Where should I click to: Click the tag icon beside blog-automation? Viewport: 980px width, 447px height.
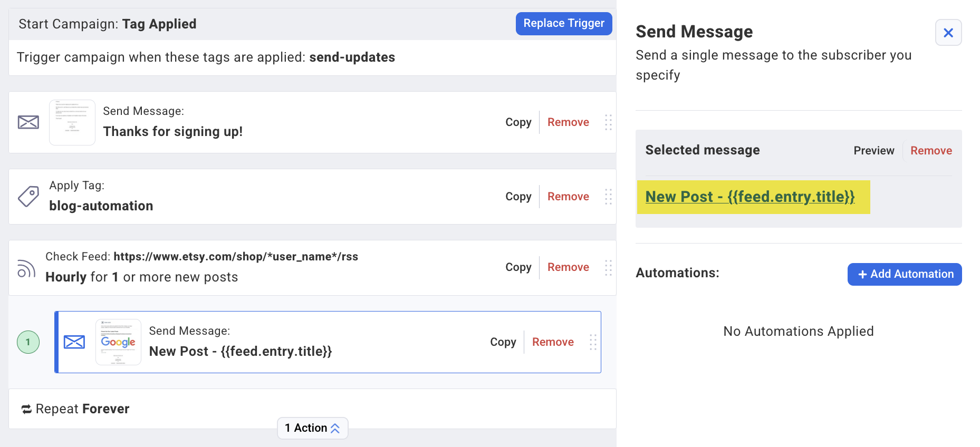point(28,197)
